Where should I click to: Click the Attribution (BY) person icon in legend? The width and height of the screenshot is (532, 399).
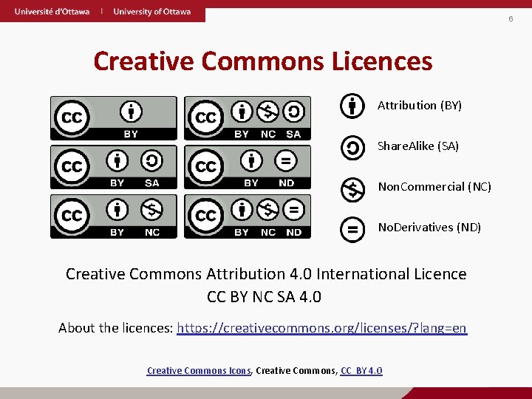coord(352,106)
